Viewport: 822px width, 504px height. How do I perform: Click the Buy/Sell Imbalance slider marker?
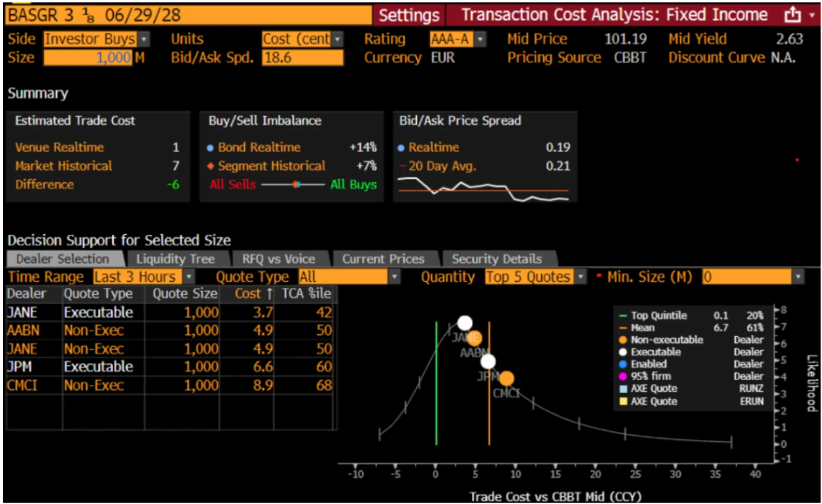click(x=296, y=185)
